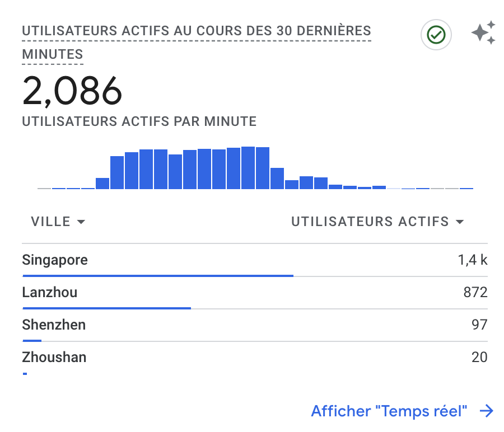Open the sparkle insights icon
Image resolution: width=504 pixels, height=432 pixels.
(483, 33)
